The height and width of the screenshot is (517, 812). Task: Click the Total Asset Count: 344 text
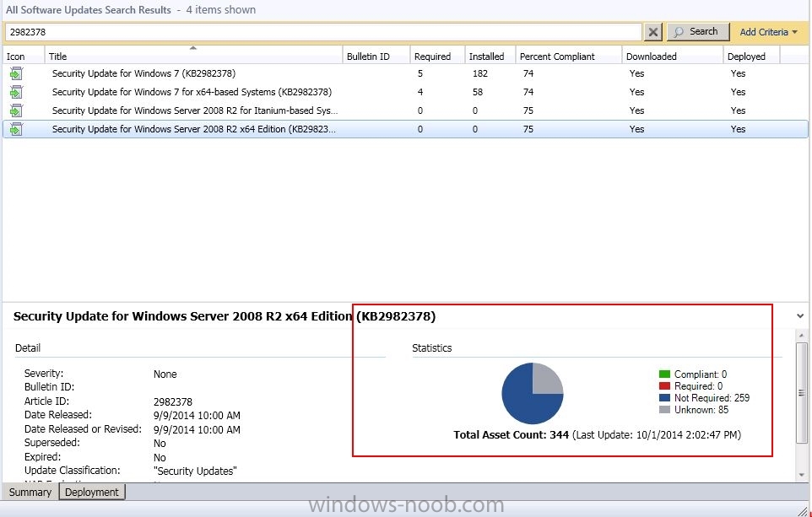[x=512, y=434]
